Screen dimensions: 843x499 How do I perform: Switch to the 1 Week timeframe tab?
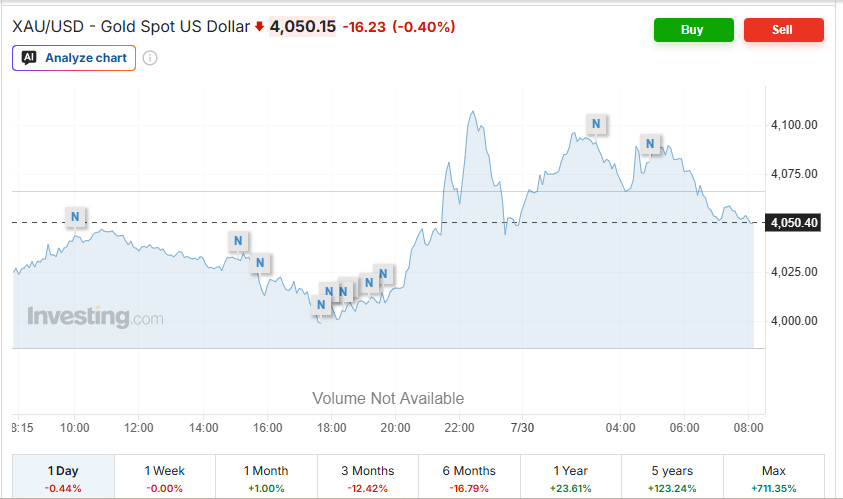click(x=165, y=477)
